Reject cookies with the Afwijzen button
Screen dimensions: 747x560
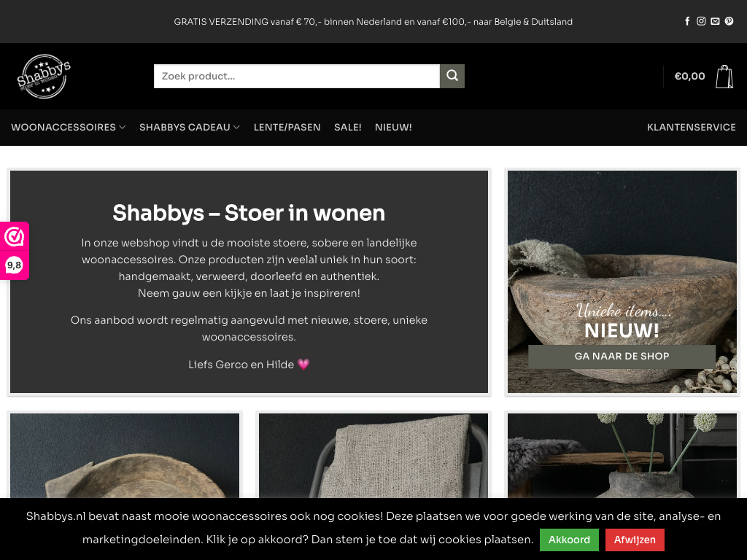pyautogui.click(x=635, y=540)
